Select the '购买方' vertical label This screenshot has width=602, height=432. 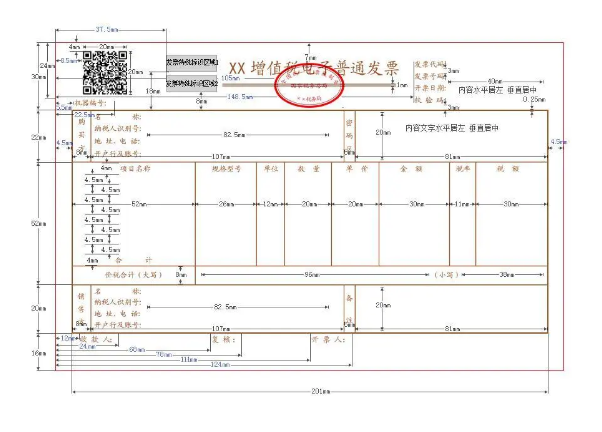pyautogui.click(x=82, y=134)
